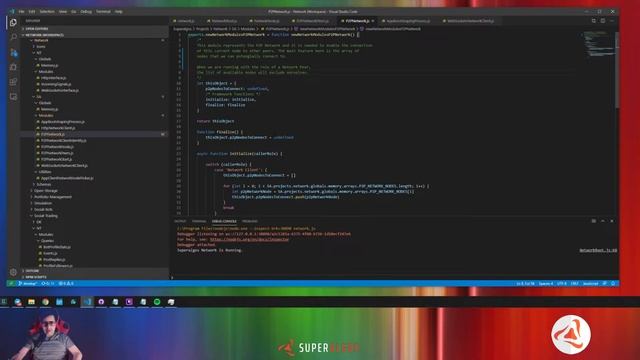640x360 pixels.
Task: Click the split editor icon
Action: coord(602,21)
